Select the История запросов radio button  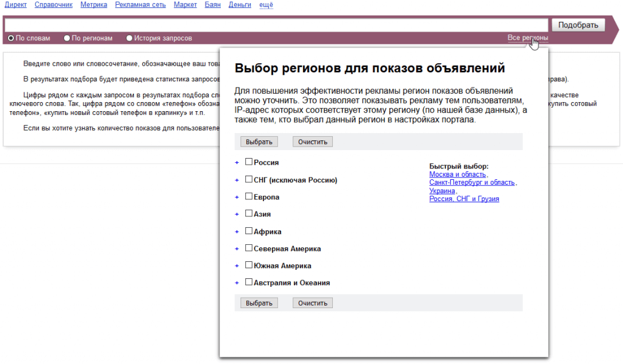click(129, 37)
